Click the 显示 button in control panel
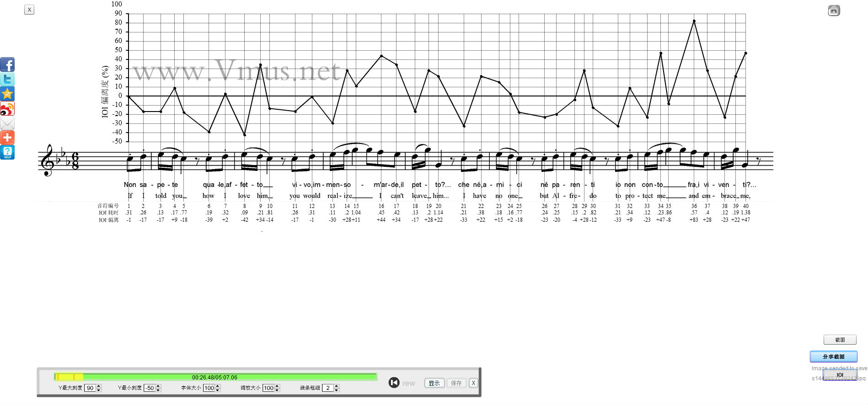The image size is (868, 405). point(434,383)
